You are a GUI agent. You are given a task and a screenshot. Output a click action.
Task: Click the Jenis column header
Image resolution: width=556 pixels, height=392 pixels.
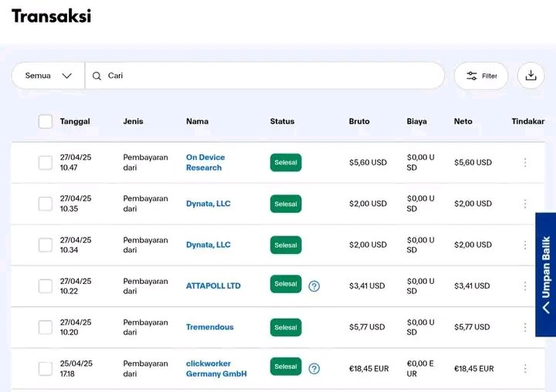click(133, 122)
